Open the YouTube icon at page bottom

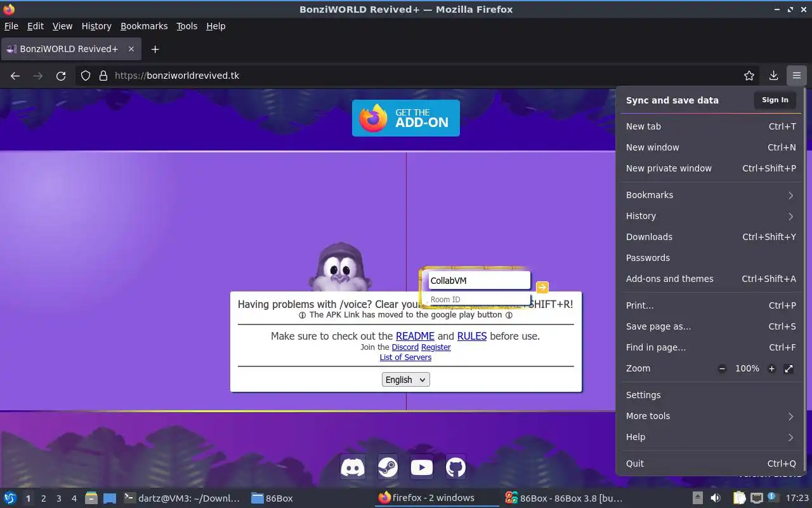[422, 468]
